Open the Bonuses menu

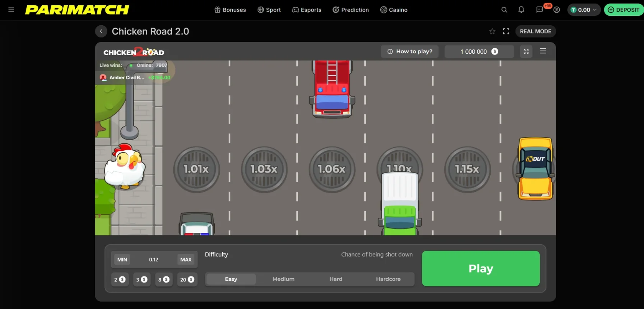230,10
